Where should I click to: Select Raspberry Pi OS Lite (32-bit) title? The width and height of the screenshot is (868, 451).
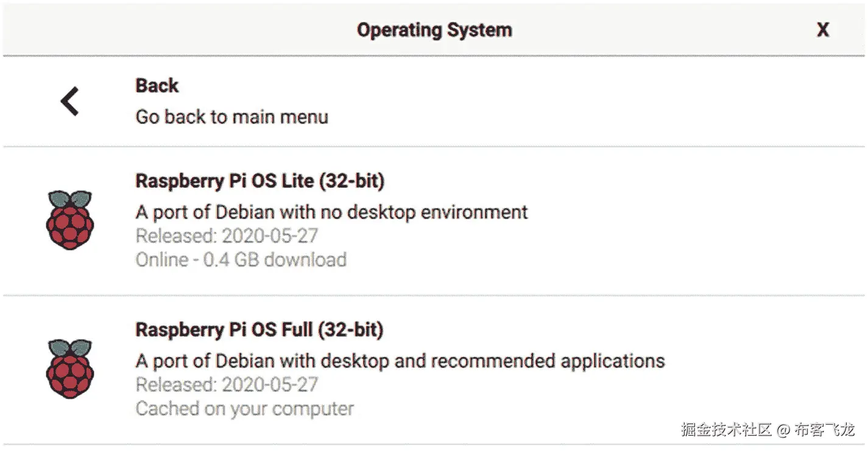tap(259, 181)
